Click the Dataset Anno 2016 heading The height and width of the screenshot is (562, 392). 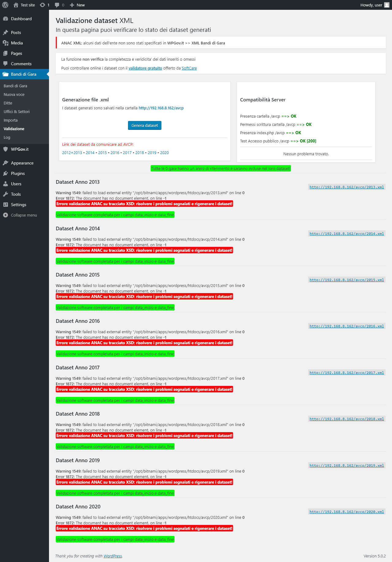tap(78, 321)
